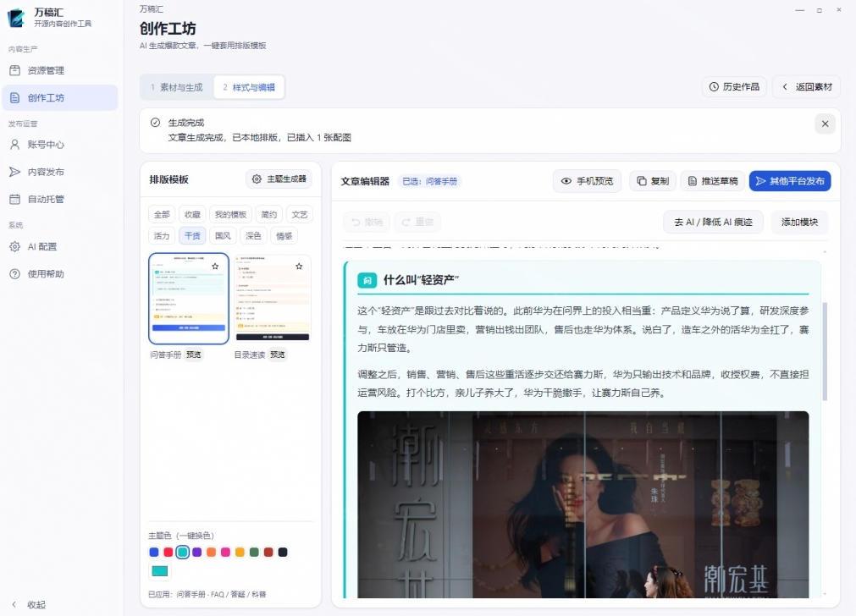Choose the dark navy theme color
856x616 pixels.
[283, 553]
